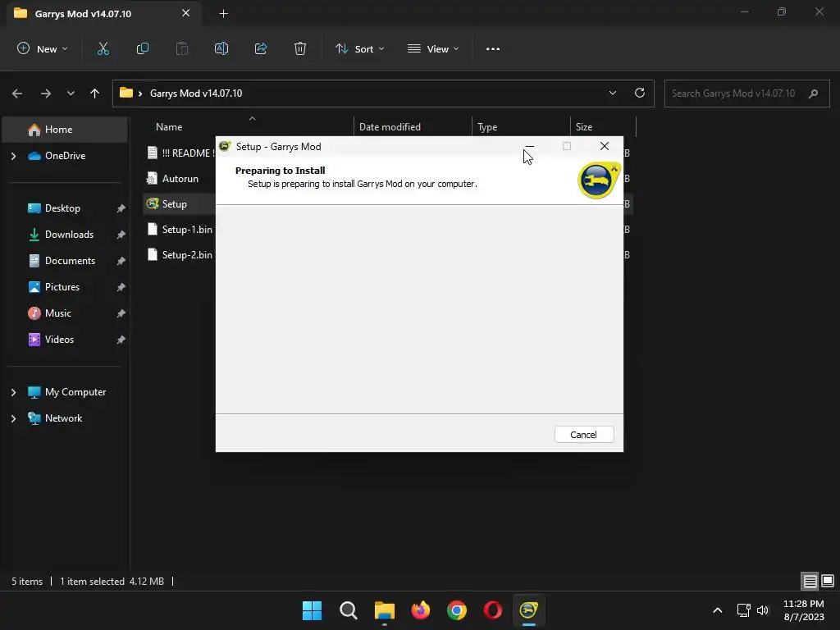Launch Firefox from taskbar
The height and width of the screenshot is (630, 840).
pyautogui.click(x=421, y=610)
